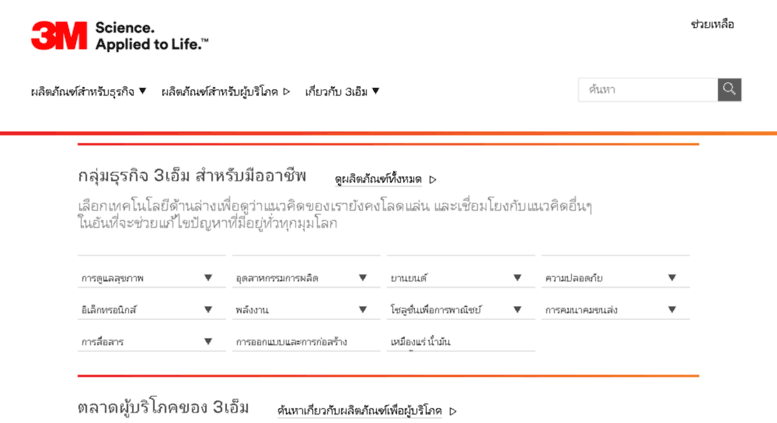The height and width of the screenshot is (423, 777).
Task: Click arrow icon next to ดูผลิตภัณฑ์ทั้งหมด
Action: 433,180
